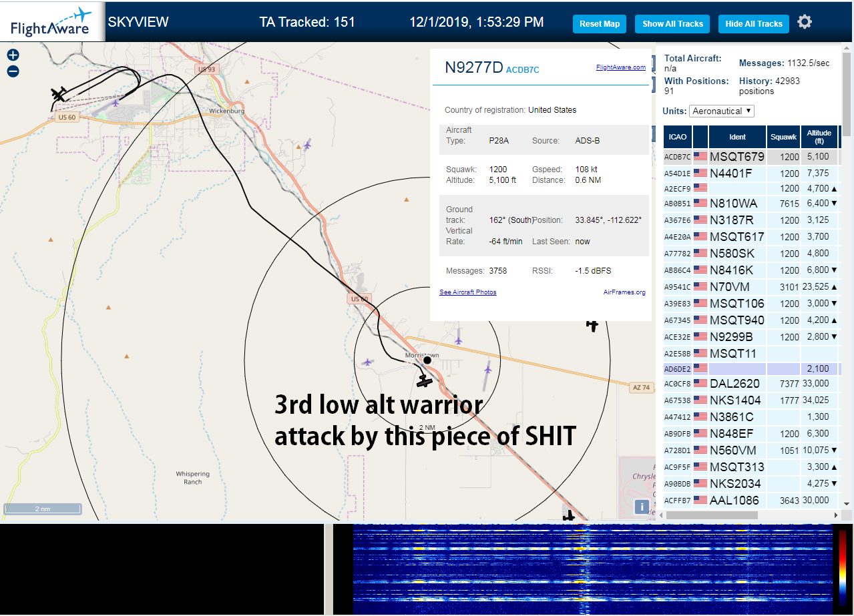
Task: Click the US flag in DAL2620 row
Action: (x=700, y=384)
